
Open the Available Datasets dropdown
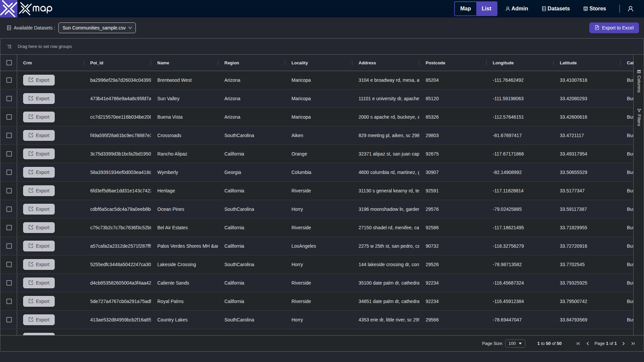click(x=97, y=28)
